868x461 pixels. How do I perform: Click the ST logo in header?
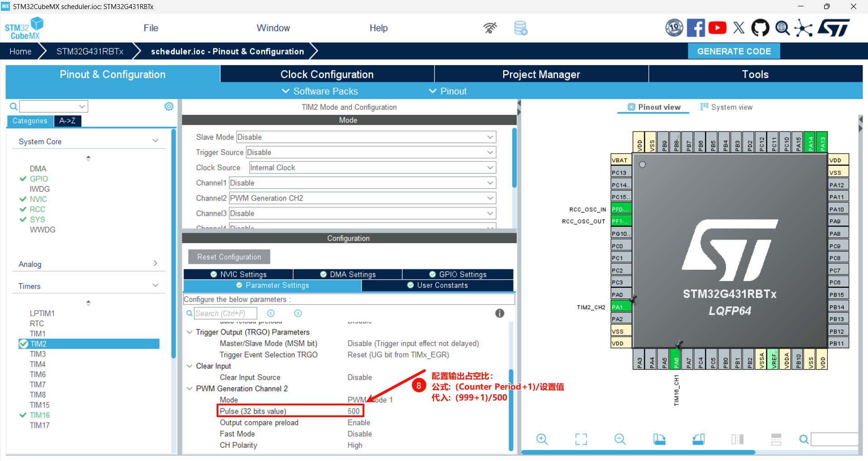tap(834, 28)
